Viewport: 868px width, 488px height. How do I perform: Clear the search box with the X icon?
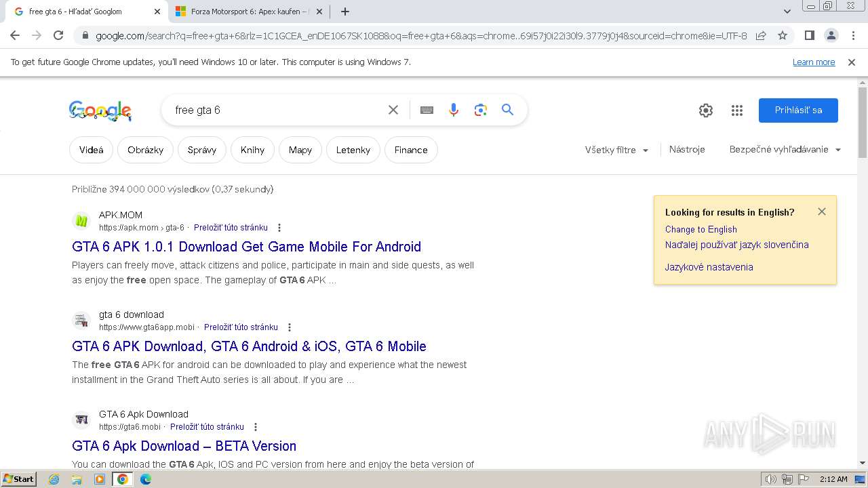[393, 110]
